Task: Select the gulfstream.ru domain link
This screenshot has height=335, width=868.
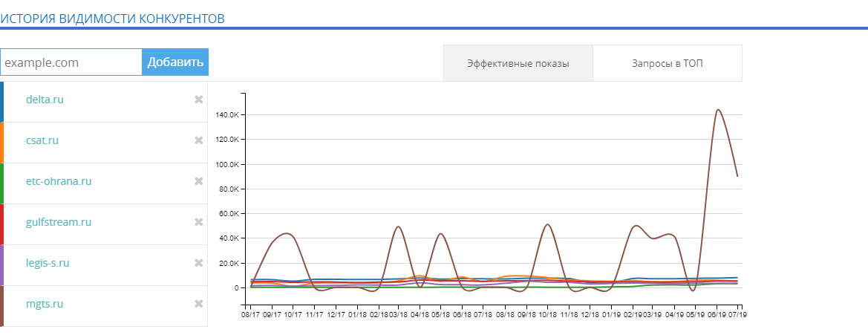Action: click(58, 222)
